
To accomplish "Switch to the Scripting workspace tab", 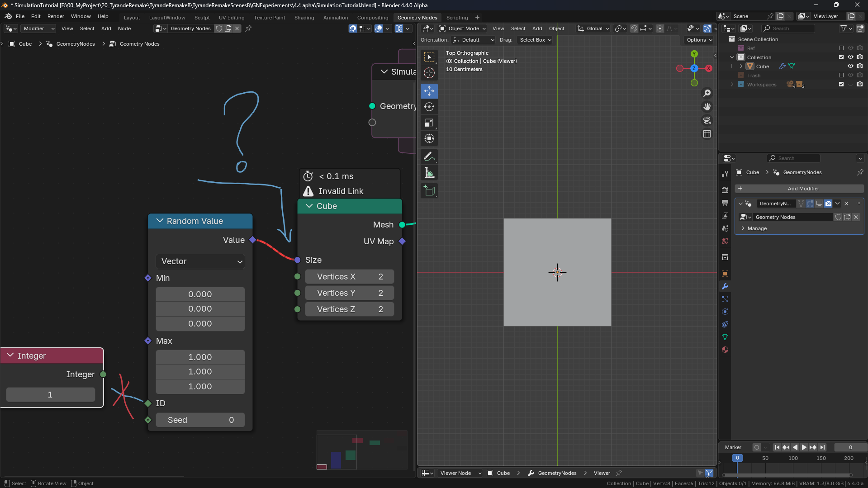I will pyautogui.click(x=457, y=18).
